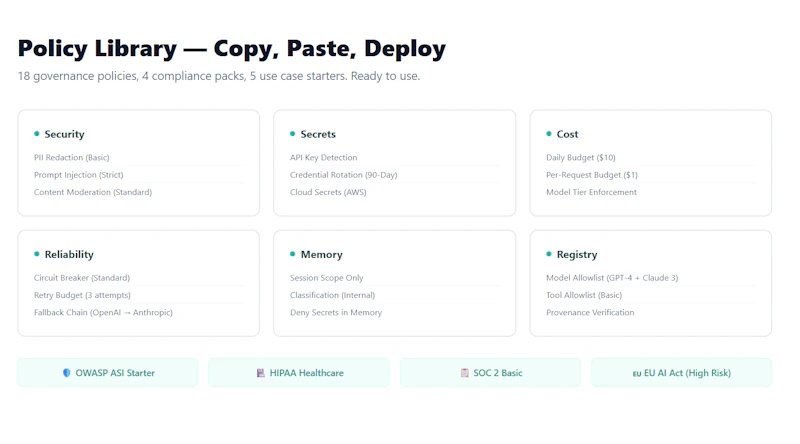Click the Deny Secrets in Memory policy

coord(336,313)
